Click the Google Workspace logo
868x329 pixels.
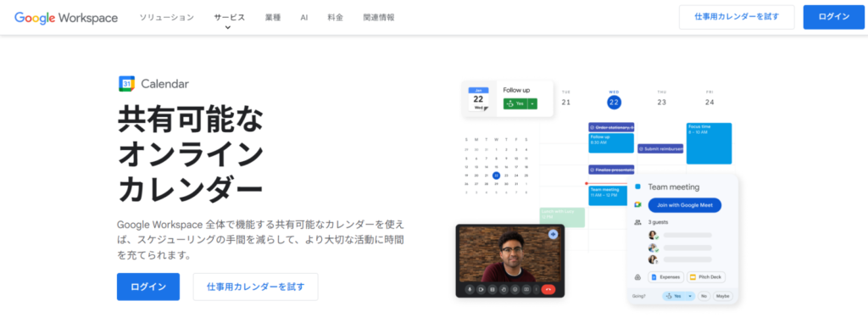click(x=66, y=18)
